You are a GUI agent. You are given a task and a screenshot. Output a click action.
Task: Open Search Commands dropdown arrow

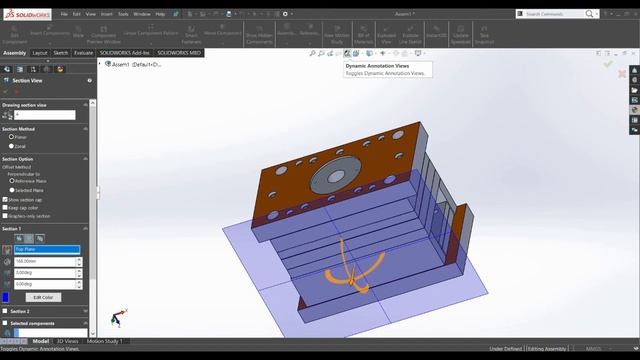[x=596, y=14]
